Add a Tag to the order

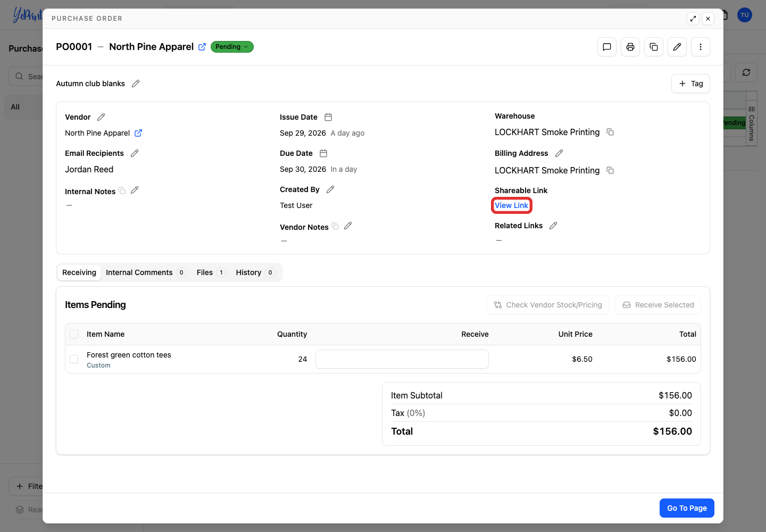[x=690, y=84]
